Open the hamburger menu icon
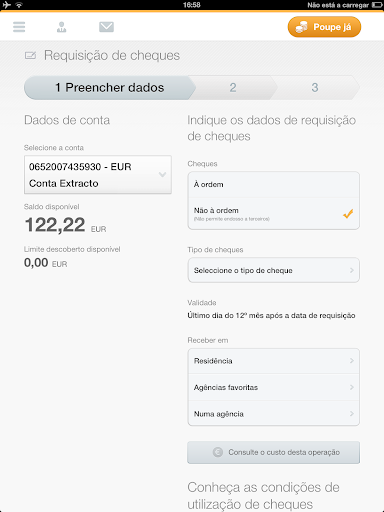 19,27
